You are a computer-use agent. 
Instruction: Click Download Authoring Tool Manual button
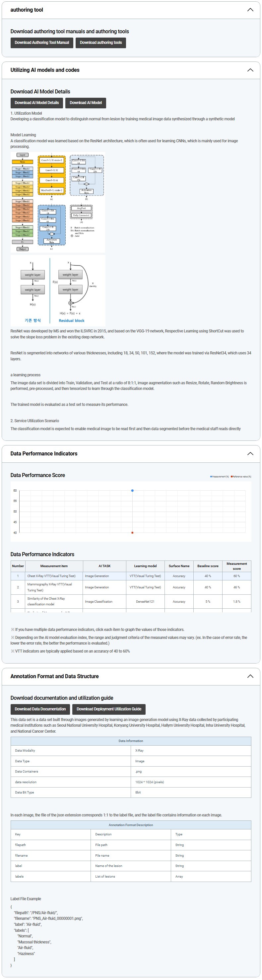tap(42, 43)
